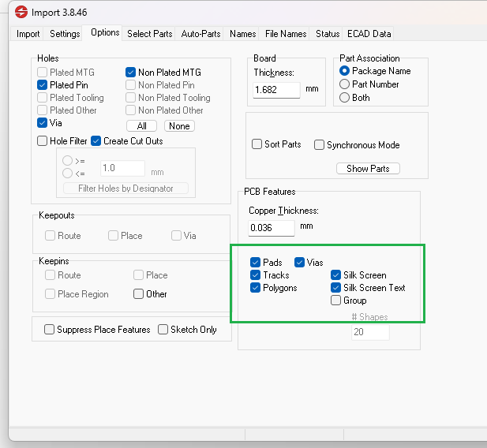Toggle the Via holes checkbox
487x448 pixels.
click(43, 123)
